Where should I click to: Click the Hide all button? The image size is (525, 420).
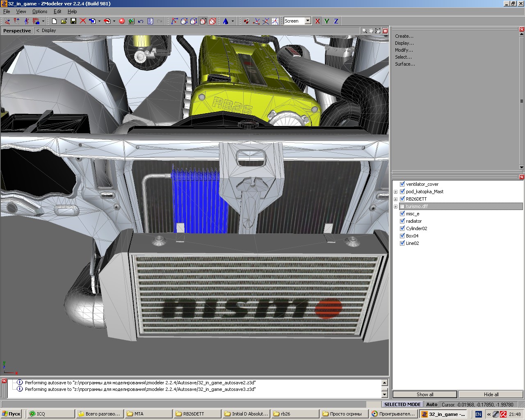[491, 395]
